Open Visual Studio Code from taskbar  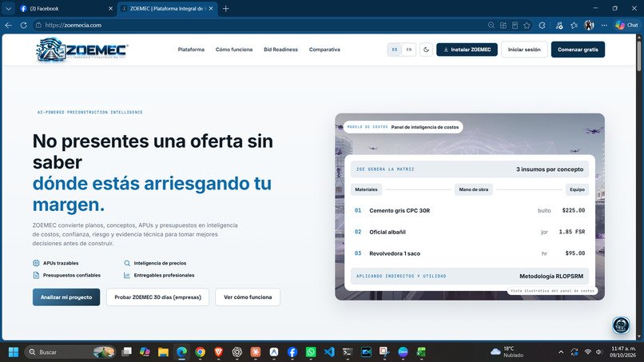pyautogui.click(x=329, y=352)
